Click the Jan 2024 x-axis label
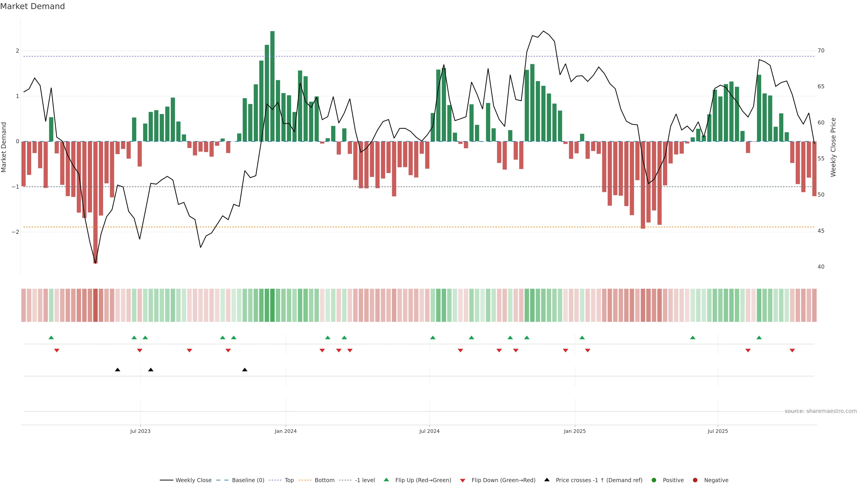This screenshot has height=488, width=868. (285, 431)
